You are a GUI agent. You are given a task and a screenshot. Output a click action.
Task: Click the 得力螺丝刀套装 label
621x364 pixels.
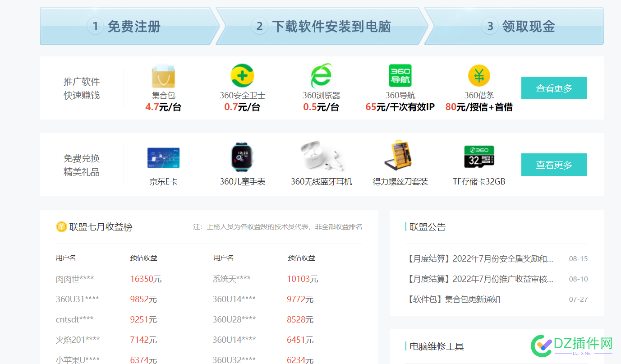pos(400,182)
